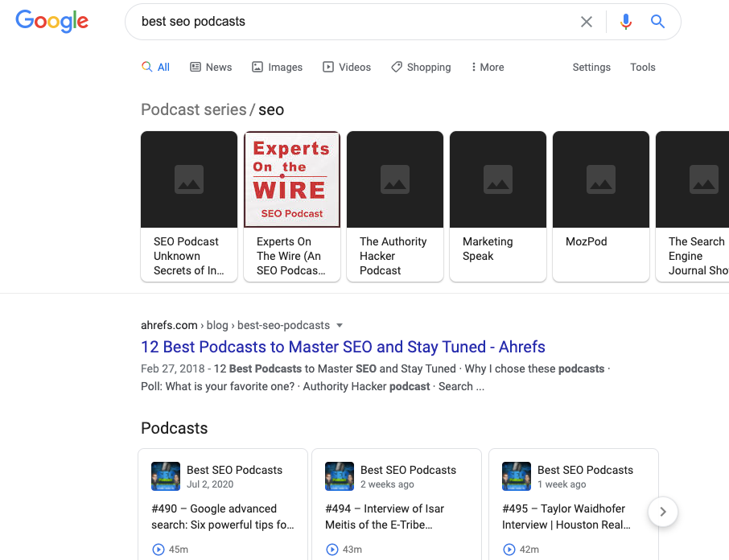Open episode #494 Interview of Isar Meitis
Image resolution: width=729 pixels, height=560 pixels.
coord(385,517)
